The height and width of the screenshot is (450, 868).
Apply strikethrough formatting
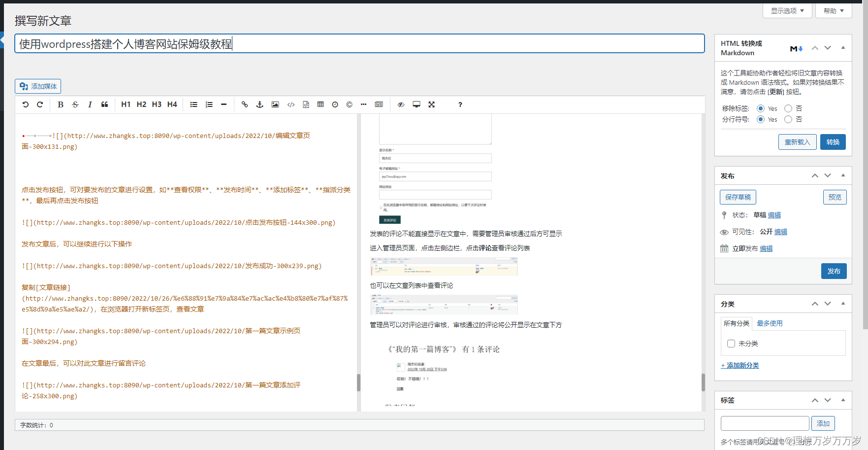click(x=75, y=104)
